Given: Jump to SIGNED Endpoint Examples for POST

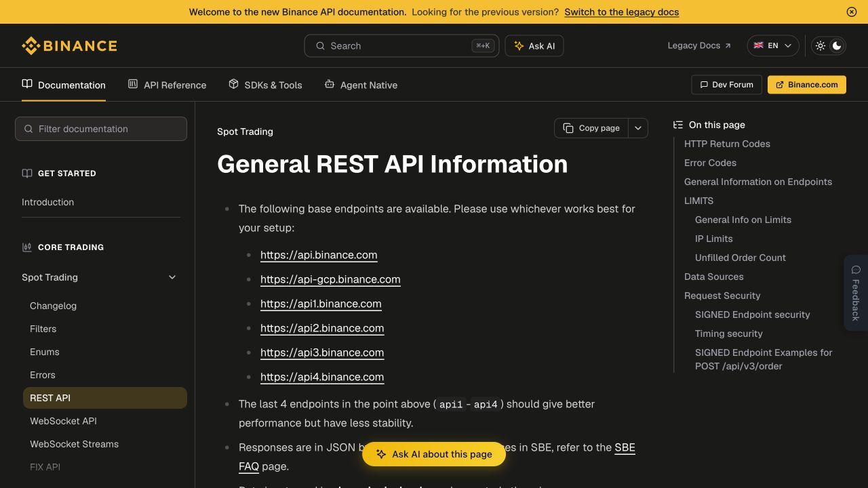Looking at the screenshot, I should (764, 359).
